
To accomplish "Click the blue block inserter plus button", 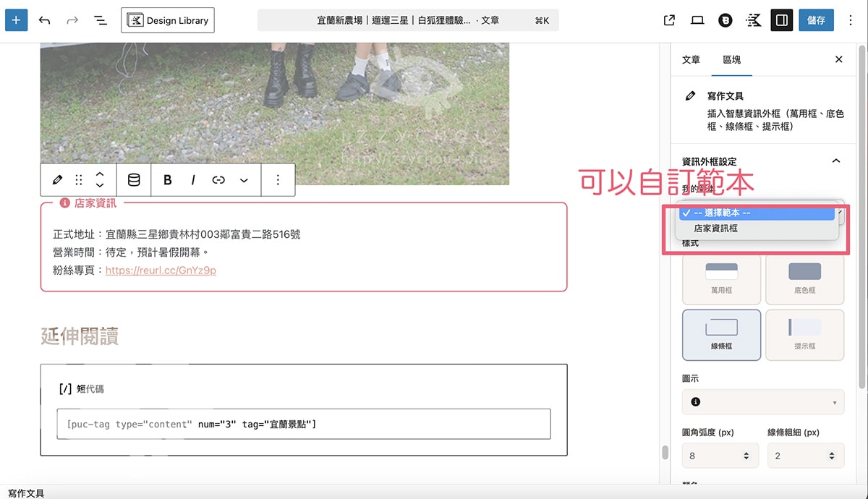I will (17, 20).
